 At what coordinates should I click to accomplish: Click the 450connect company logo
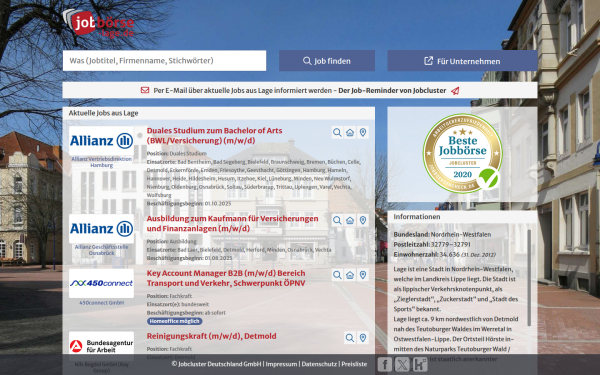click(x=101, y=284)
